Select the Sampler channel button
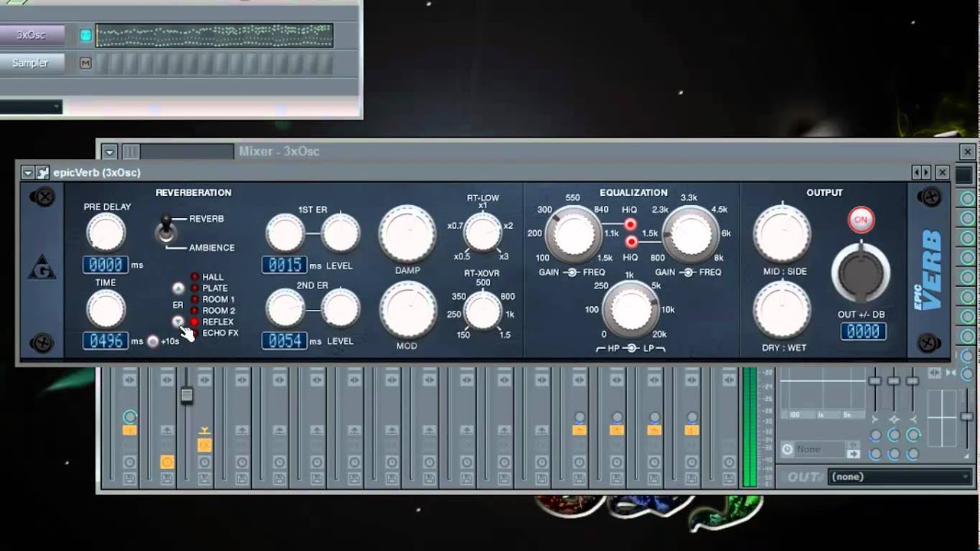Screen dimensions: 980x551 pyautogui.click(x=31, y=64)
